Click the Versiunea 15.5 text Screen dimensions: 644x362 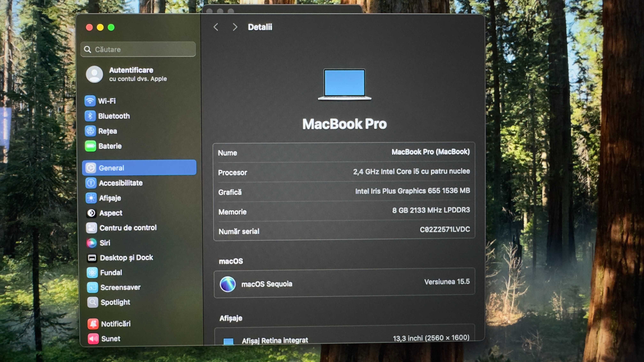447,282
